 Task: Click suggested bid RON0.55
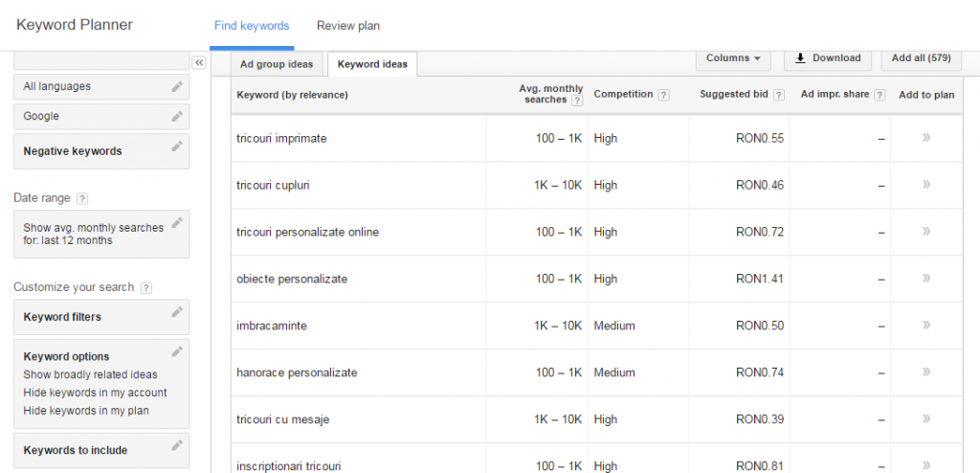[760, 139]
